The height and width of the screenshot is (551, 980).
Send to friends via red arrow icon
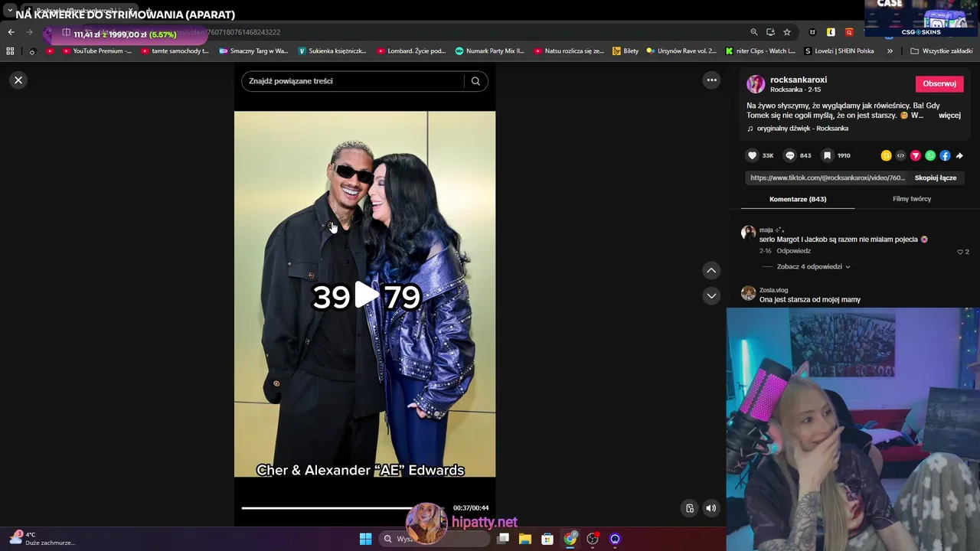pos(915,155)
